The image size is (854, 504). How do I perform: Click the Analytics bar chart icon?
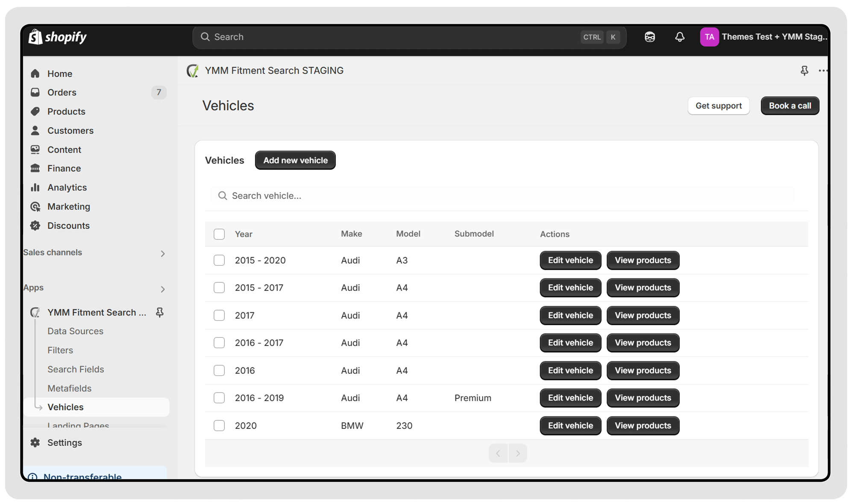pyautogui.click(x=35, y=187)
